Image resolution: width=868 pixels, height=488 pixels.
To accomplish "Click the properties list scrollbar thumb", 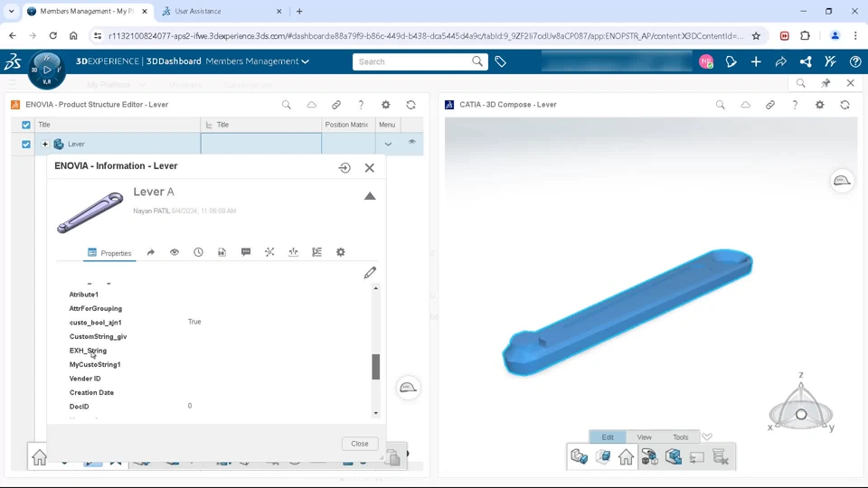I will pos(376,366).
